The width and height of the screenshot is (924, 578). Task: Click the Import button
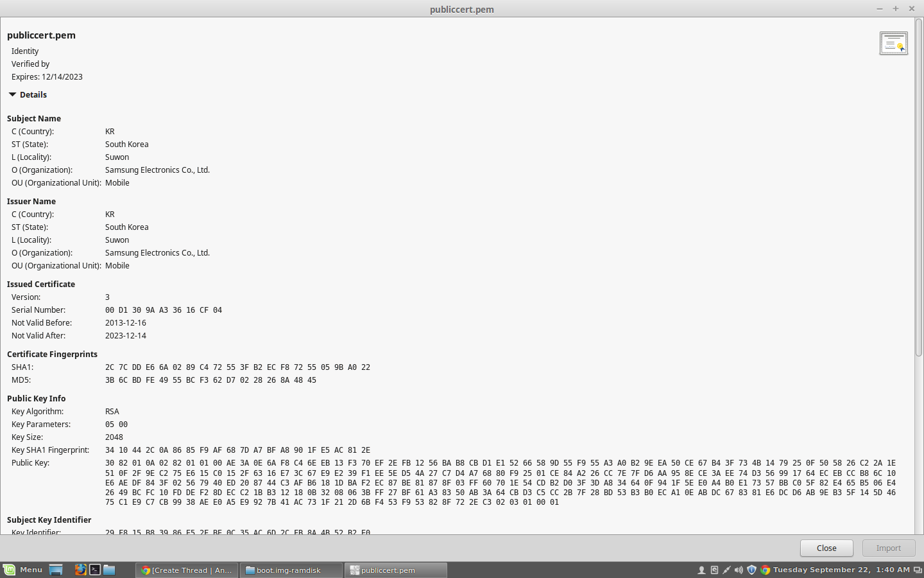click(888, 548)
